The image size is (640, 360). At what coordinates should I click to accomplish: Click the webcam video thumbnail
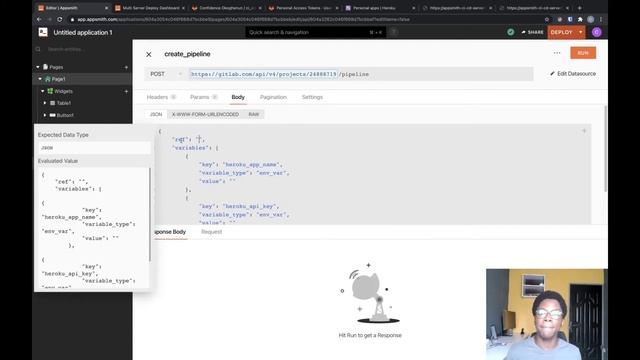tap(547, 314)
